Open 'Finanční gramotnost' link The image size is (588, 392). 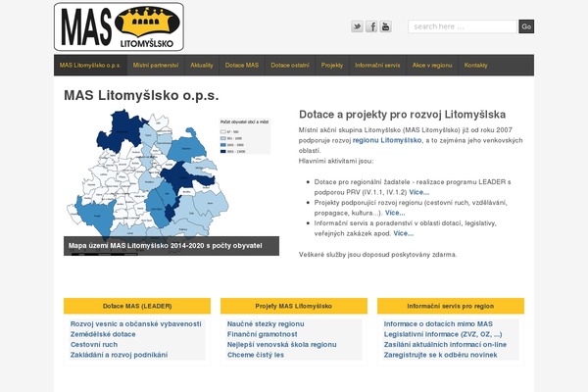point(262,334)
